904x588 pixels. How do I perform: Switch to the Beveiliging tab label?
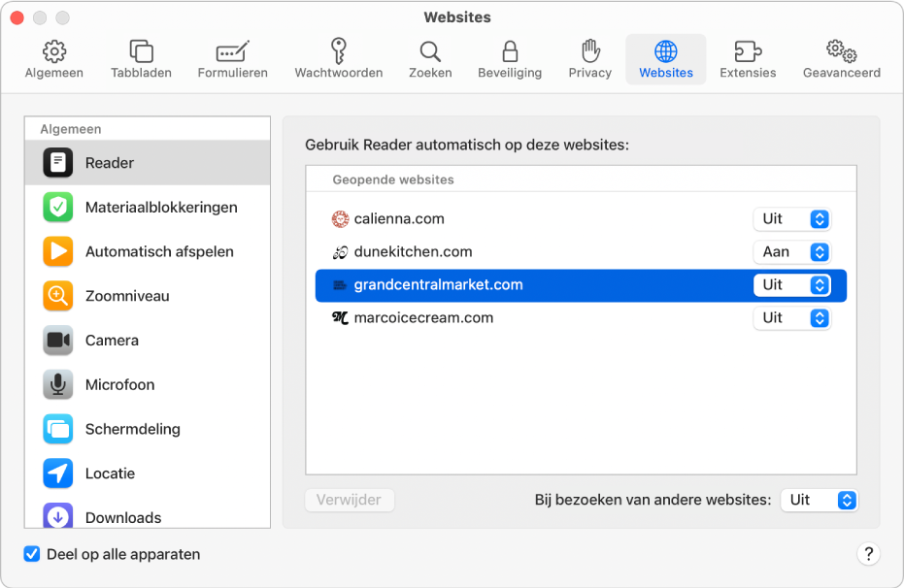[510, 73]
